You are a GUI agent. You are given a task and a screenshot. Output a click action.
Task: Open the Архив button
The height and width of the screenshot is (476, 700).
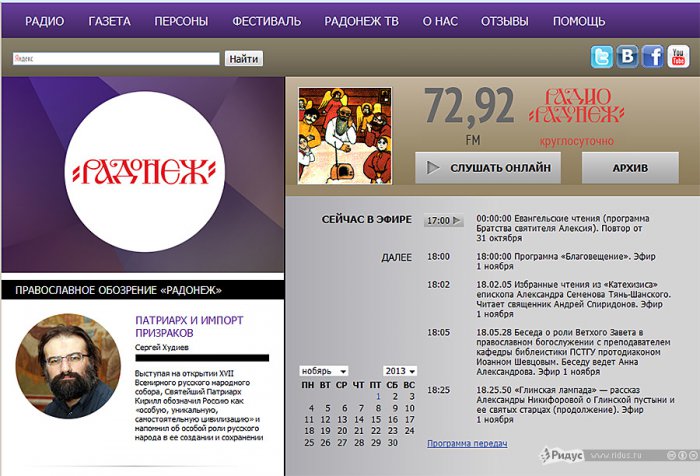[630, 167]
